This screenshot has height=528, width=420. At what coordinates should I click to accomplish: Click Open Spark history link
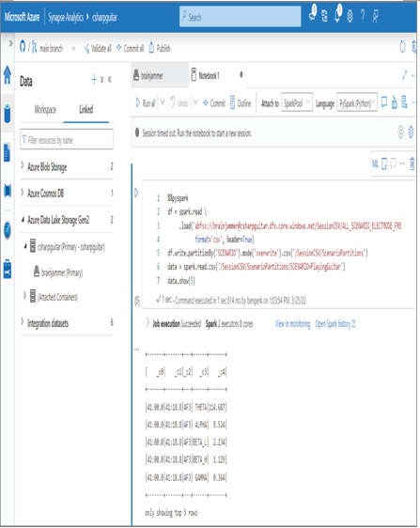pyautogui.click(x=335, y=323)
